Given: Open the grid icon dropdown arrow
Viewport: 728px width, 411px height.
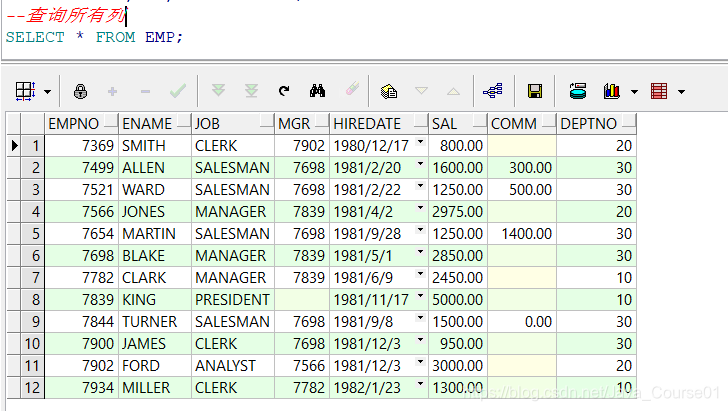Looking at the screenshot, I should point(47,92).
